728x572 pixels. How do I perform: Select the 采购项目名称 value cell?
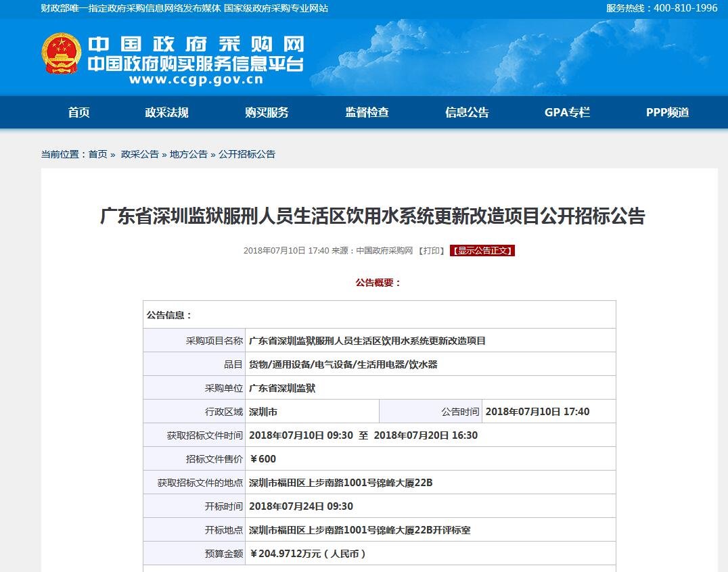point(430,341)
